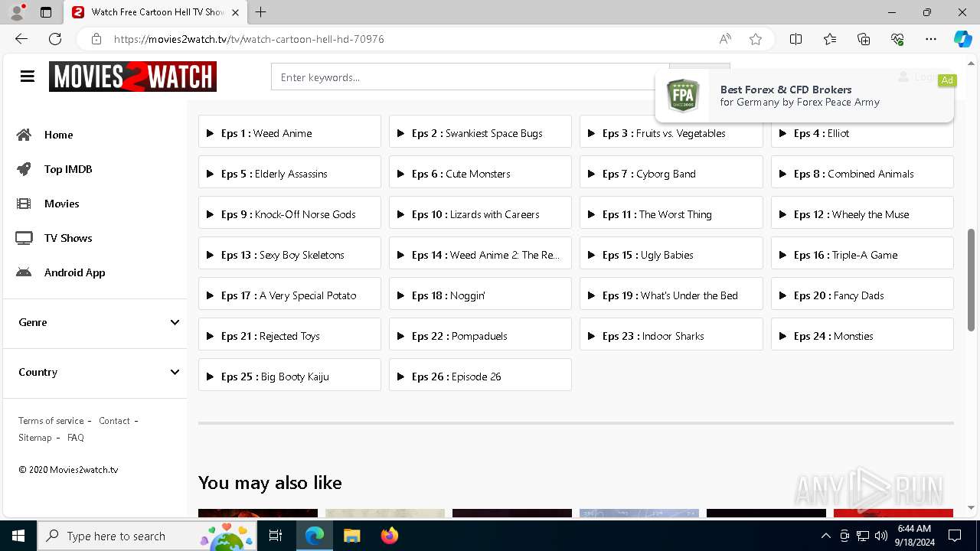Open Read aloud icon in address bar

(x=724, y=39)
